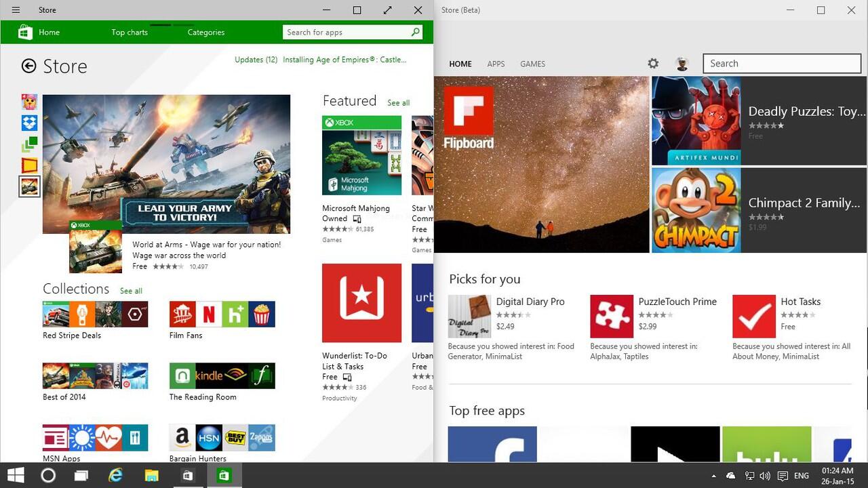Click the search magnifier icon in the green bar
The width and height of the screenshot is (868, 488).
(415, 32)
